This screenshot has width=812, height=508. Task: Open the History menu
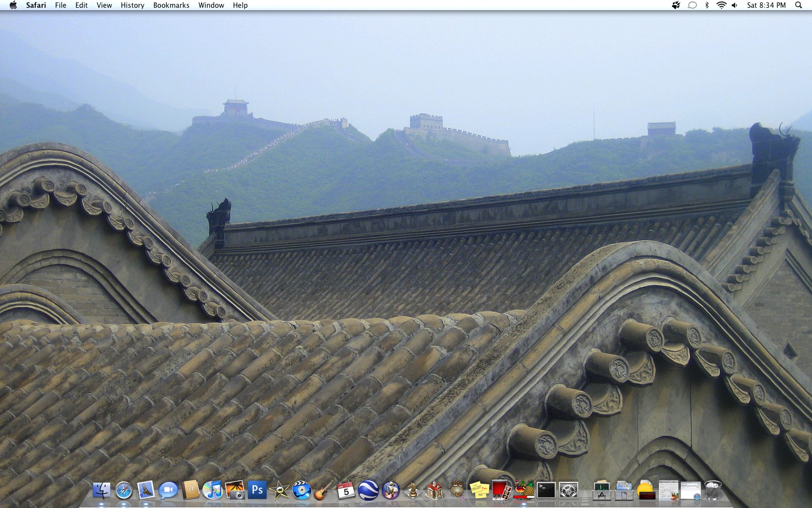point(132,5)
